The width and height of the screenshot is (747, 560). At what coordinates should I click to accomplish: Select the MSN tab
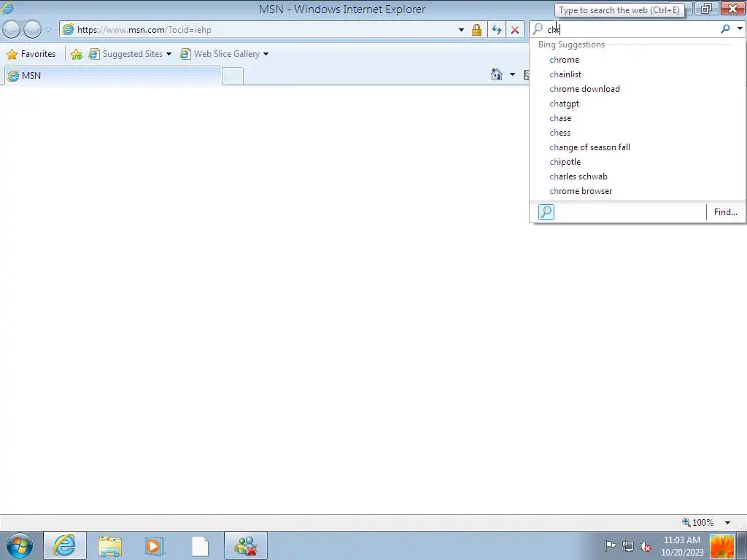click(113, 76)
